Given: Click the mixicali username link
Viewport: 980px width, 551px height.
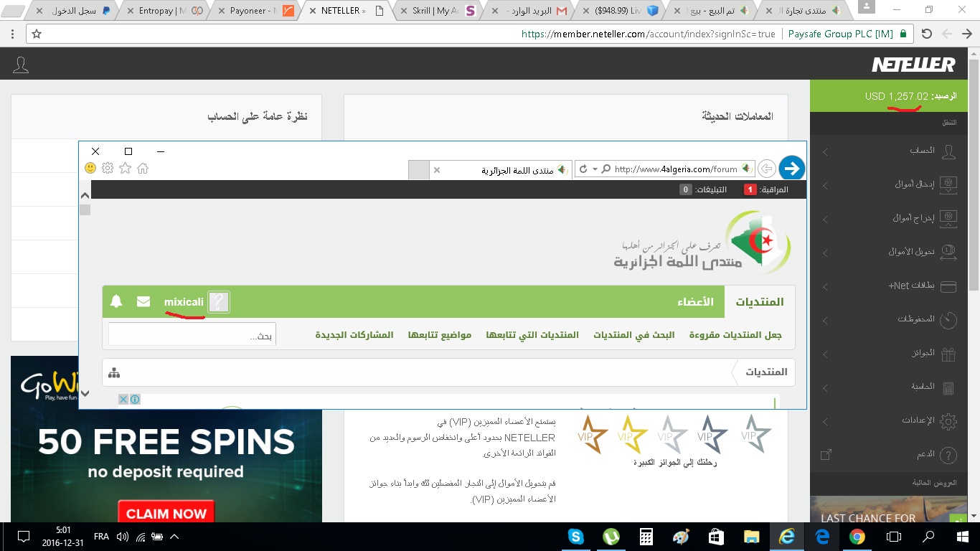Looking at the screenshot, I should (184, 302).
